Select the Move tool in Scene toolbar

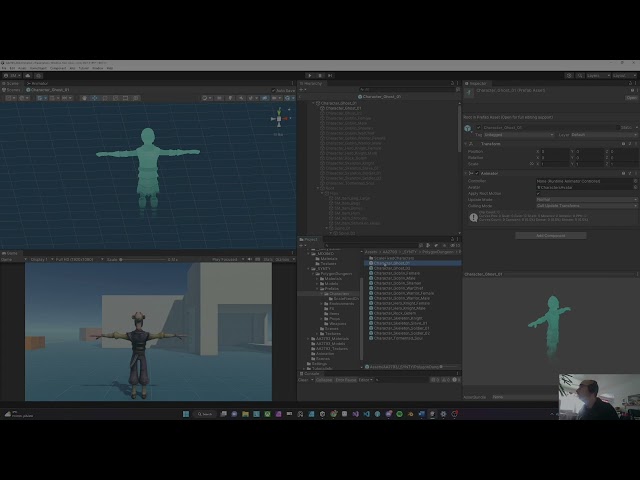click(95, 98)
